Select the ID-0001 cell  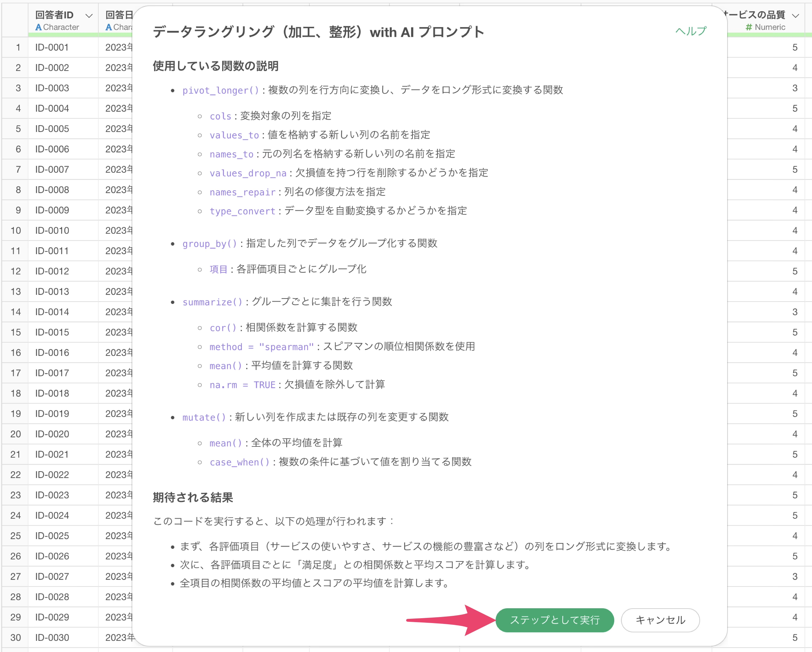click(52, 47)
